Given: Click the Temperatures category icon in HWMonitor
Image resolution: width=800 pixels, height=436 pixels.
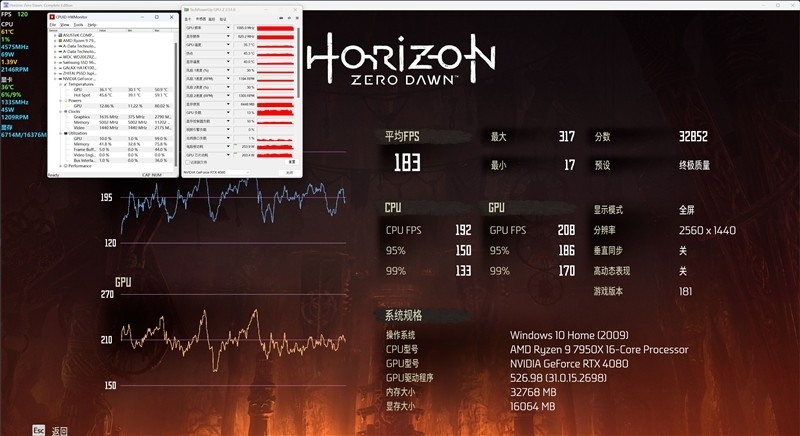Looking at the screenshot, I should [65, 84].
